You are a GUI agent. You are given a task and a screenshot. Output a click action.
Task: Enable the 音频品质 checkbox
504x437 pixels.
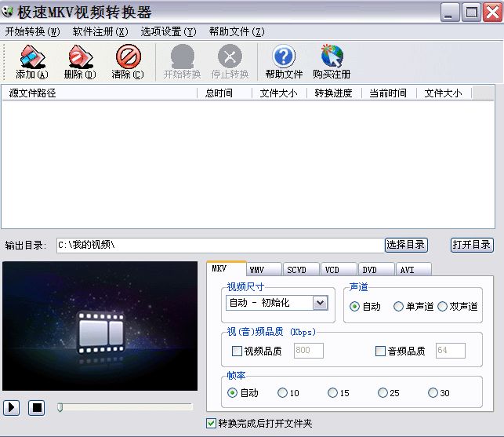click(x=380, y=351)
